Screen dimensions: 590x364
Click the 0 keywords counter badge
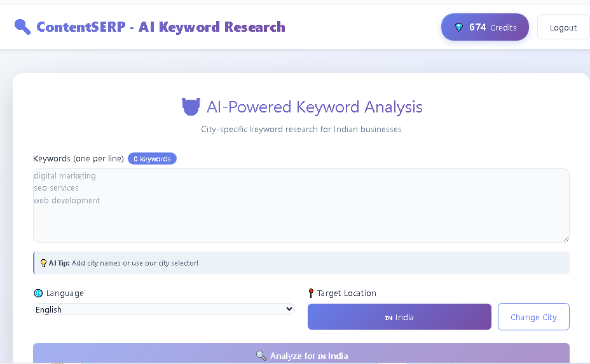pos(152,159)
